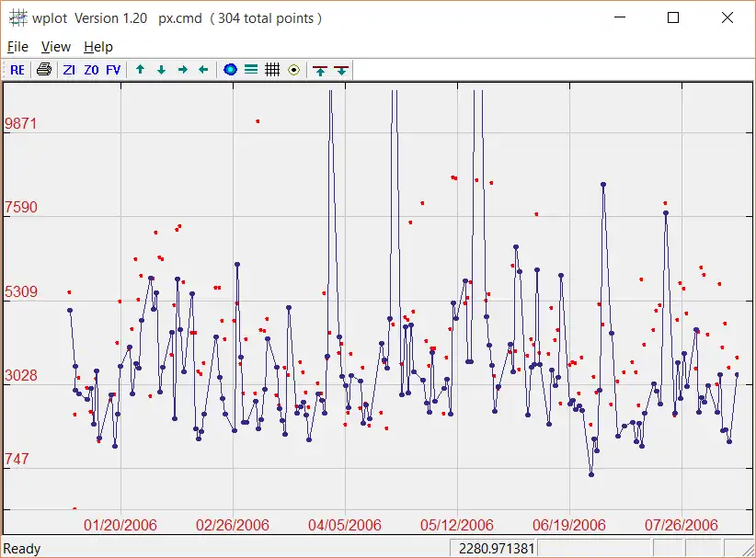Click y-axis label 7590

pyautogui.click(x=21, y=207)
